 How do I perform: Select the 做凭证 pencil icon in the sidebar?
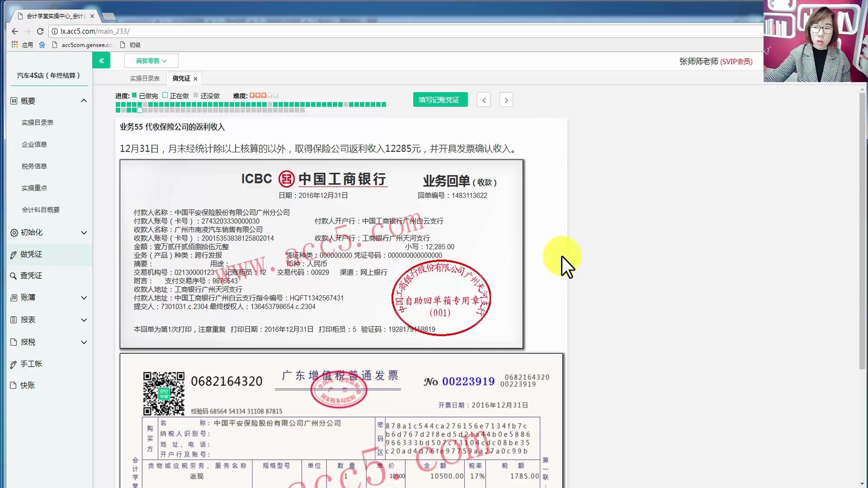(13, 254)
